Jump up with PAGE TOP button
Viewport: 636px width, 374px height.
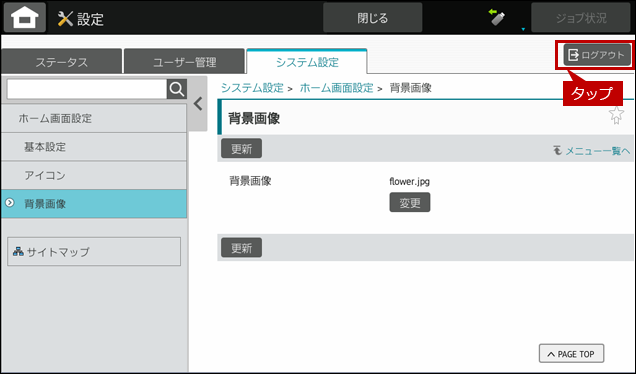pyautogui.click(x=571, y=354)
